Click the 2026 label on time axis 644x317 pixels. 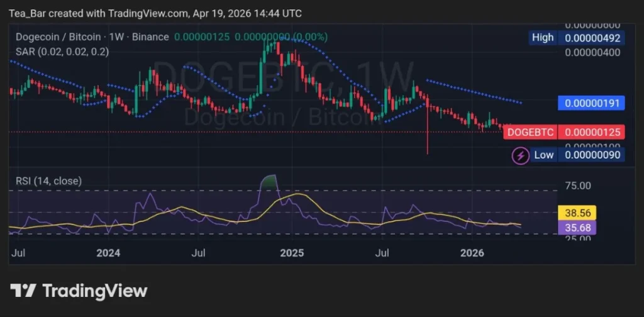pos(472,253)
